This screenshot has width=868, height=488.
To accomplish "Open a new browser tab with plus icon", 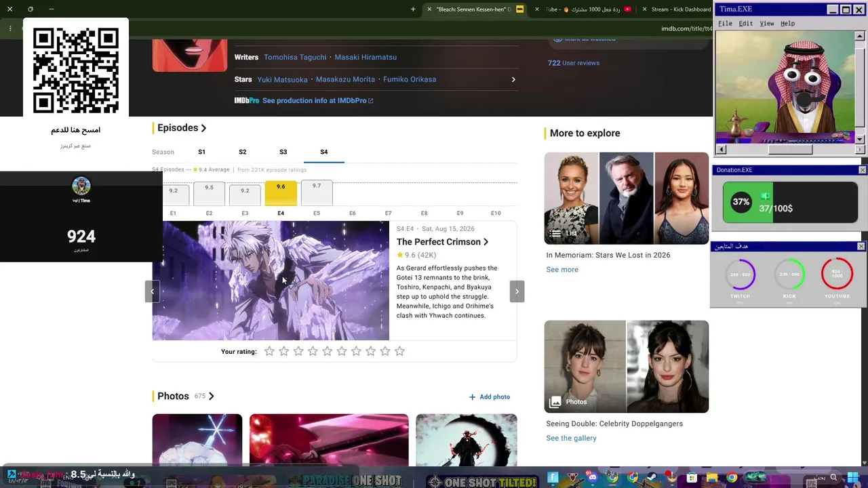I will [413, 9].
